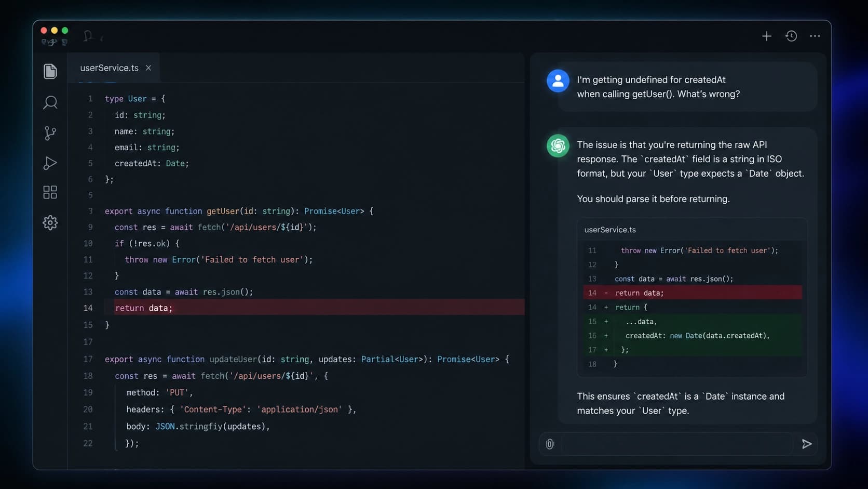
Task: Click the 'body: JSON.stringfiy(updates),' line
Action: click(x=198, y=426)
